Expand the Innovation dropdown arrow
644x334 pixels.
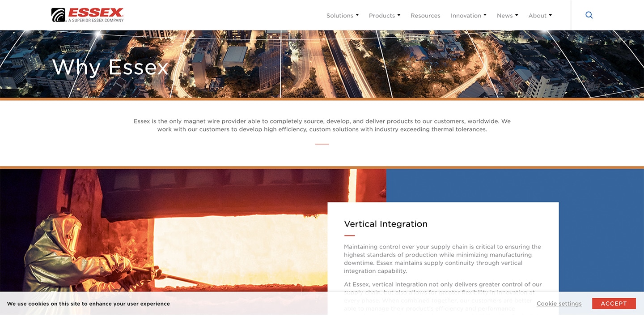485,15
